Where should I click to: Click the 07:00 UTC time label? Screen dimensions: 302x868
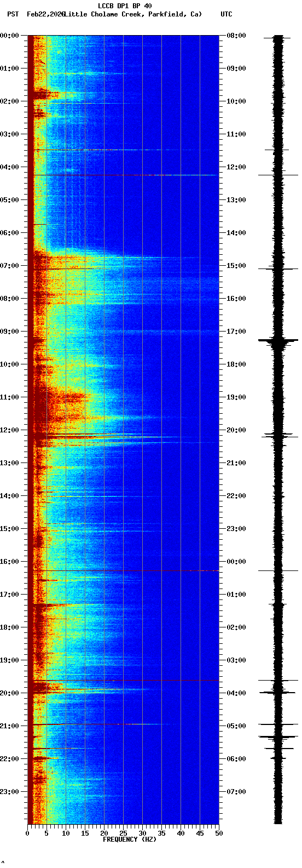tap(236, 792)
